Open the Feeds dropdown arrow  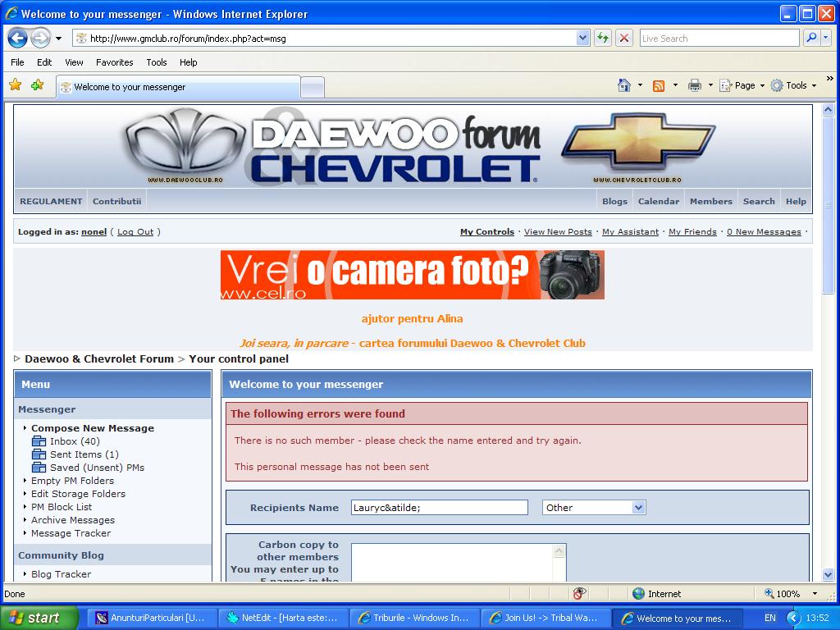(675, 85)
